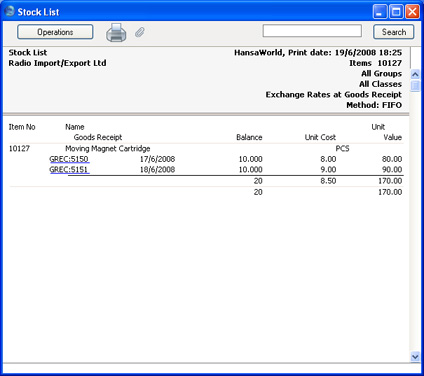Focus the search text field
The width and height of the screenshot is (424, 376).
pos(312,31)
